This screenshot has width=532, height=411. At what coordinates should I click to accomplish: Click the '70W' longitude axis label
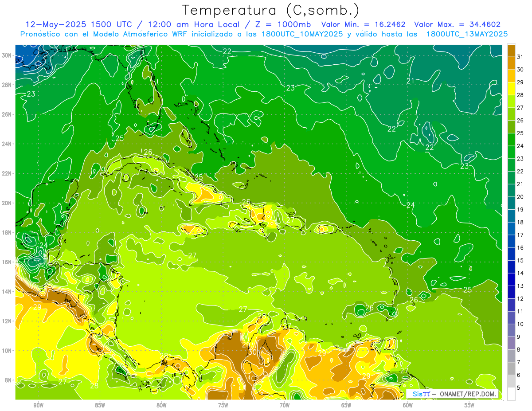click(285, 405)
